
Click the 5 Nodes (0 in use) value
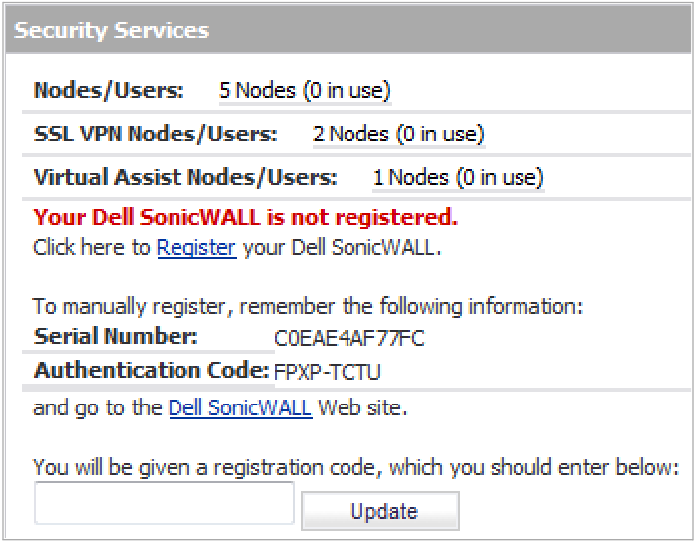point(305,90)
